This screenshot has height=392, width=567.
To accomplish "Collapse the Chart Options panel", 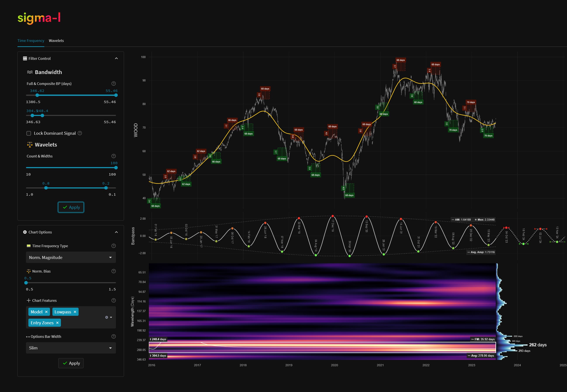I will click(x=116, y=232).
